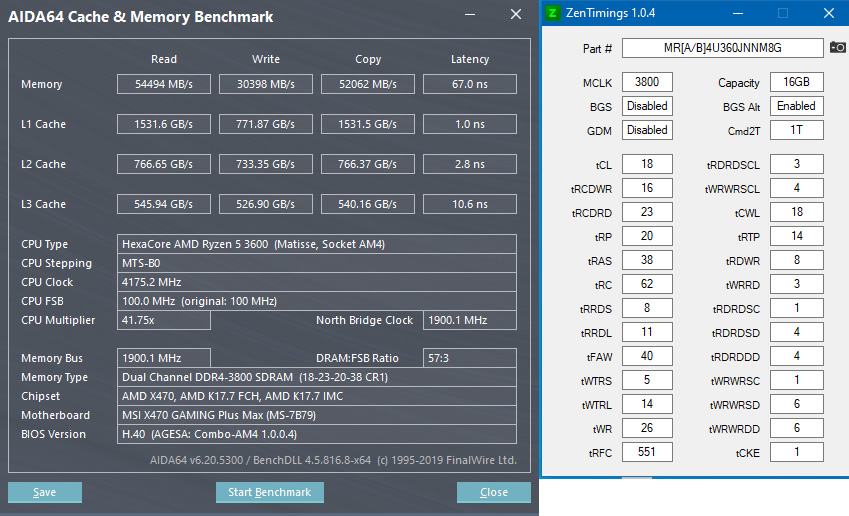The width and height of the screenshot is (849, 516).
Task: Click the L3 Cache Read 545.94 GB/s
Action: coord(164,204)
